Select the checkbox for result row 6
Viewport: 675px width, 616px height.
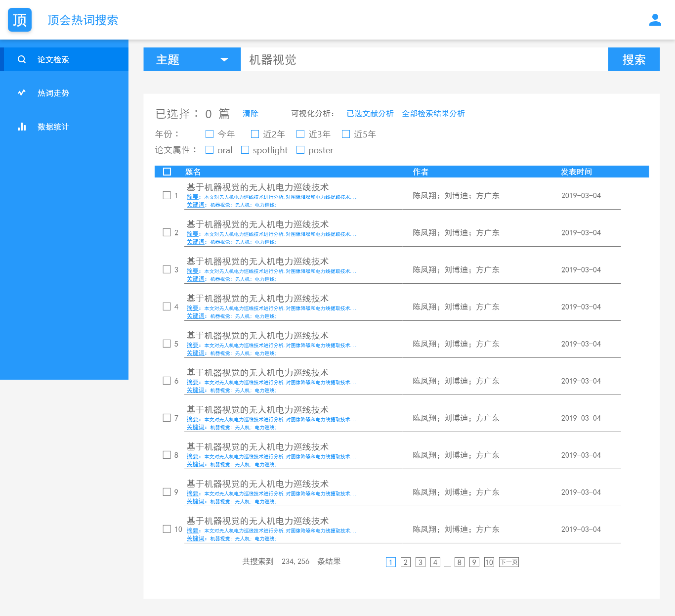167,381
